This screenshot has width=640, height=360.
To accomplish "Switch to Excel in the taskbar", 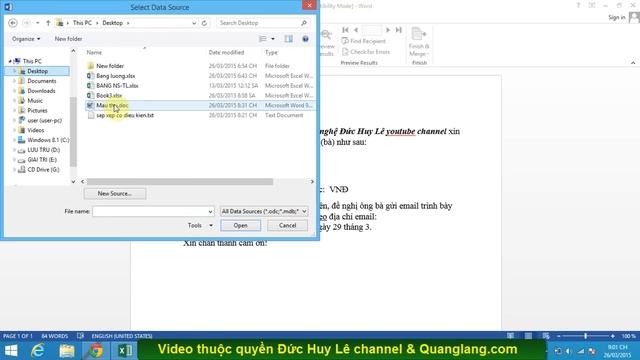I will [124, 350].
